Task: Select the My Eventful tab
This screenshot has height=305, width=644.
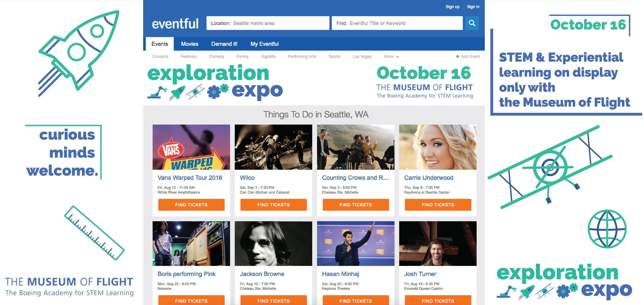Action: click(x=264, y=44)
